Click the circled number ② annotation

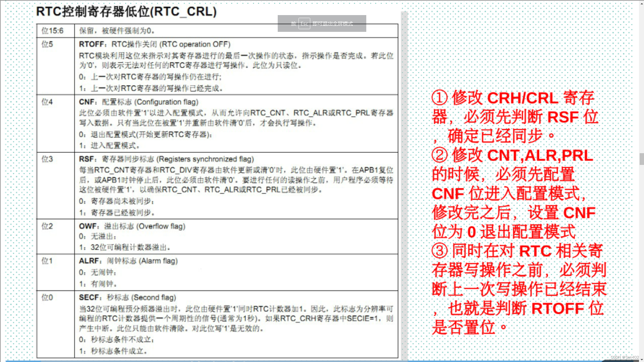coord(439,155)
